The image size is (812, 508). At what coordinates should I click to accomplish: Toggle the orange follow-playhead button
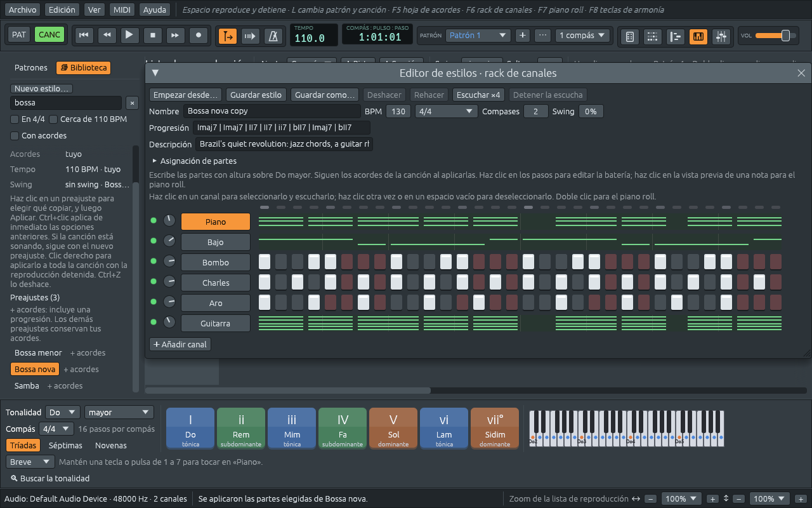click(228, 36)
